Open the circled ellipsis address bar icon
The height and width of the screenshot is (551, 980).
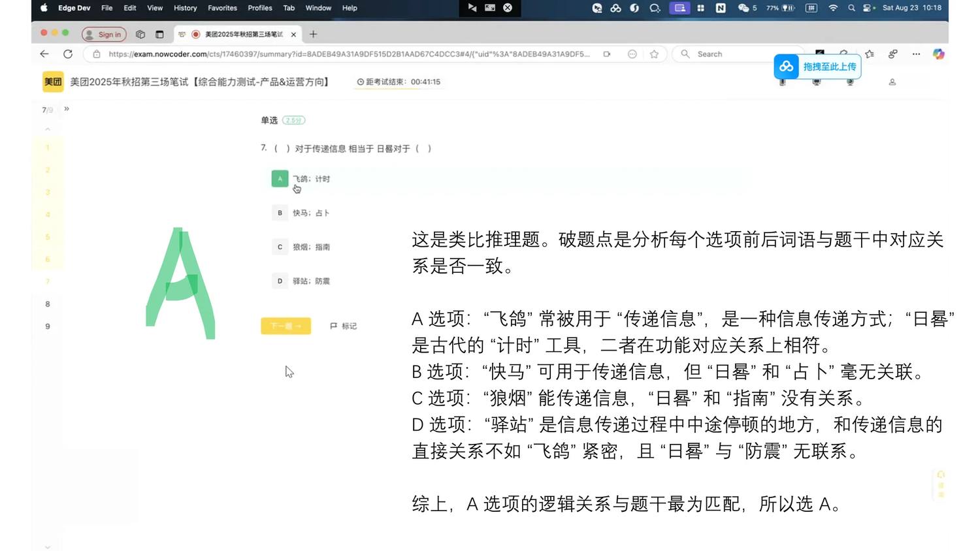coord(632,54)
